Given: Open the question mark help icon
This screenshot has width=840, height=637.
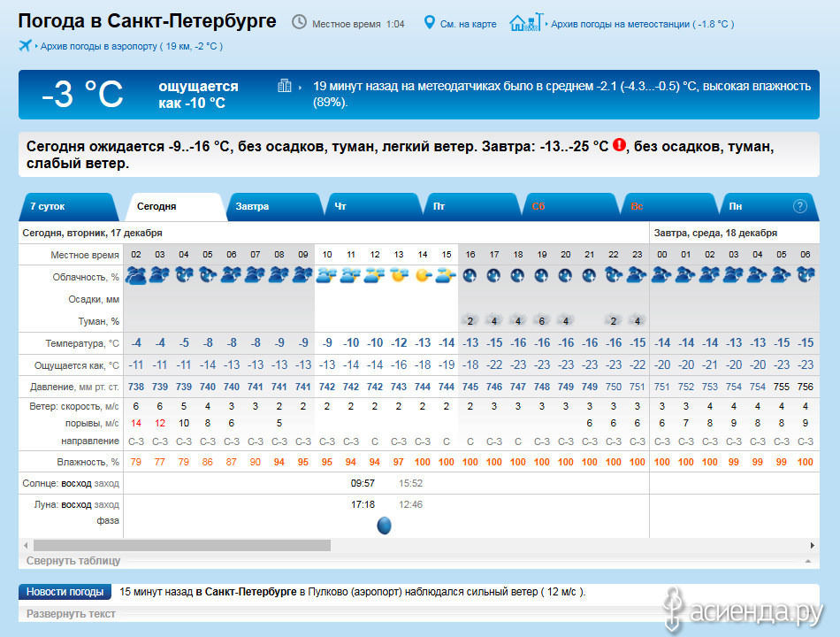Looking at the screenshot, I should (799, 206).
